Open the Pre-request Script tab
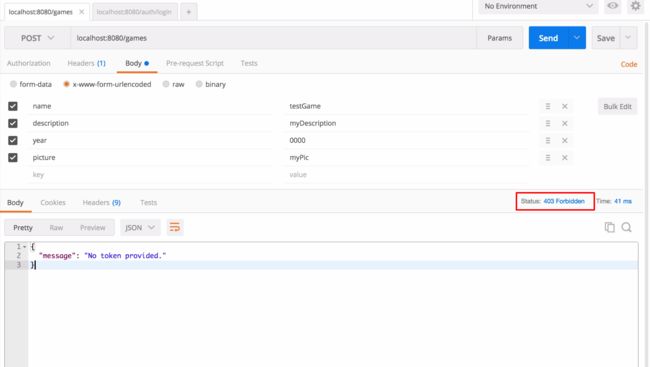Screen dimensions: 650x367 [x=195, y=63]
